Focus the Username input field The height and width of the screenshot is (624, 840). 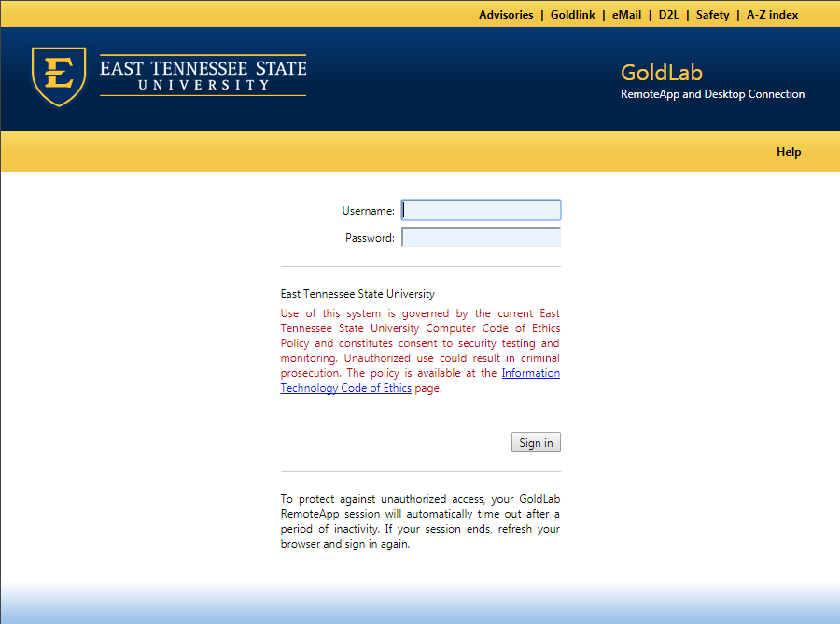(481, 211)
